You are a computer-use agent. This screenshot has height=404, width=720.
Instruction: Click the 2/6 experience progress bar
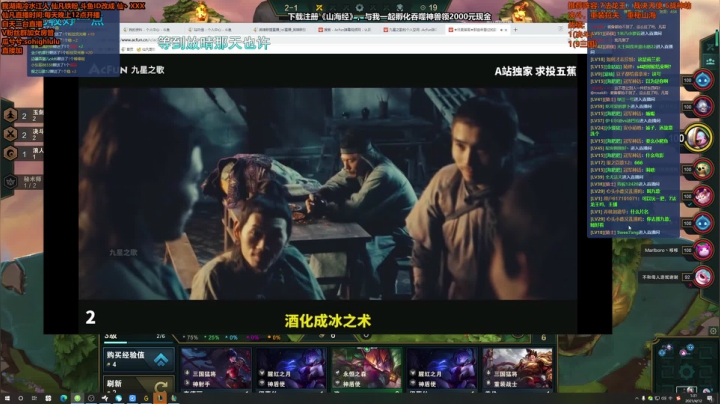coord(139,342)
